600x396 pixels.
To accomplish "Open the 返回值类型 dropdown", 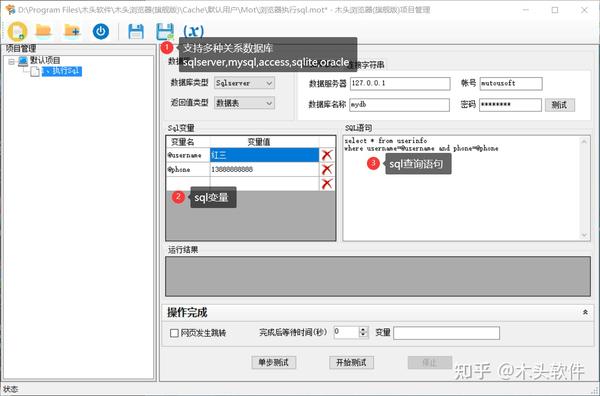I will coord(244,103).
